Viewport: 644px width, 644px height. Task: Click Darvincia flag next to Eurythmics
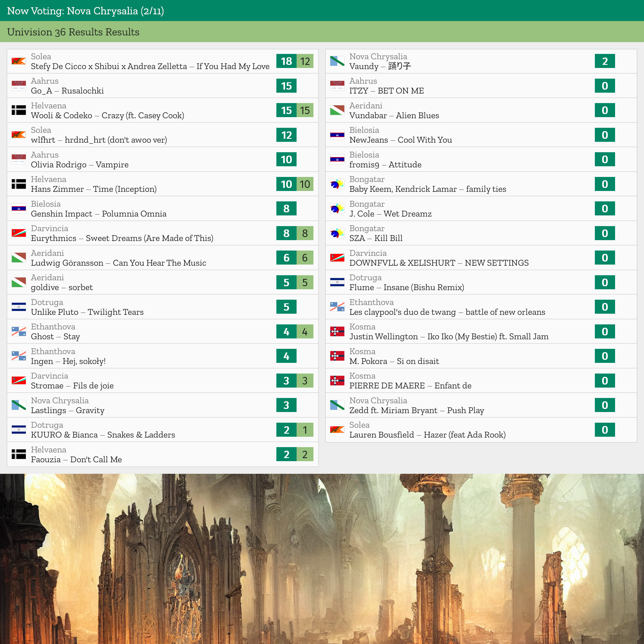click(x=19, y=233)
